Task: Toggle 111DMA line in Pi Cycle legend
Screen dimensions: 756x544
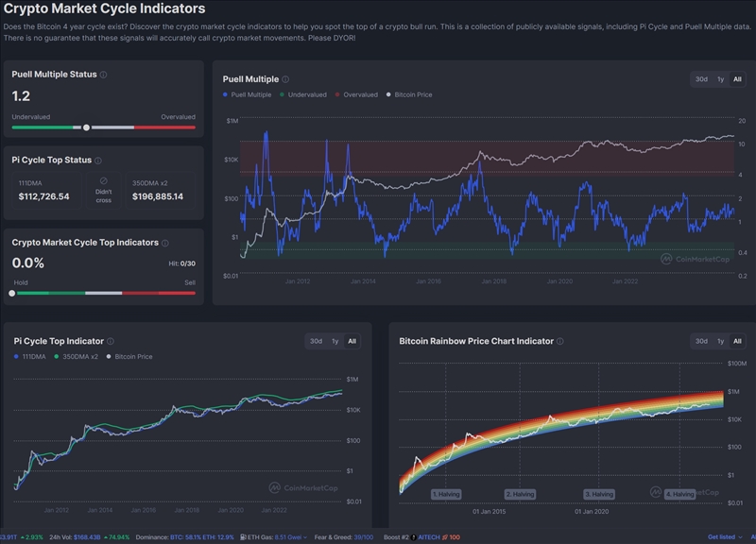Action: [x=32, y=356]
